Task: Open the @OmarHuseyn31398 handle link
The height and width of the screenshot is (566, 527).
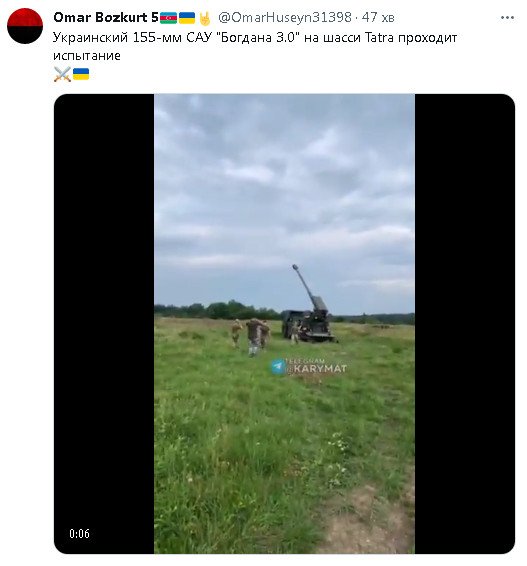Action: tap(284, 17)
